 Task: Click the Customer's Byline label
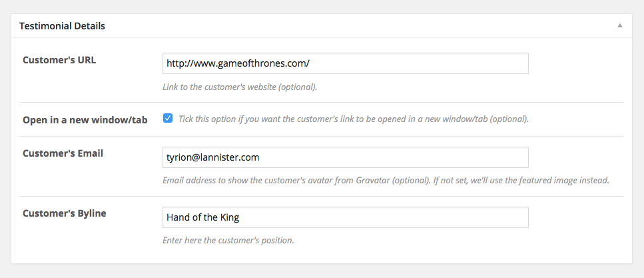(65, 213)
